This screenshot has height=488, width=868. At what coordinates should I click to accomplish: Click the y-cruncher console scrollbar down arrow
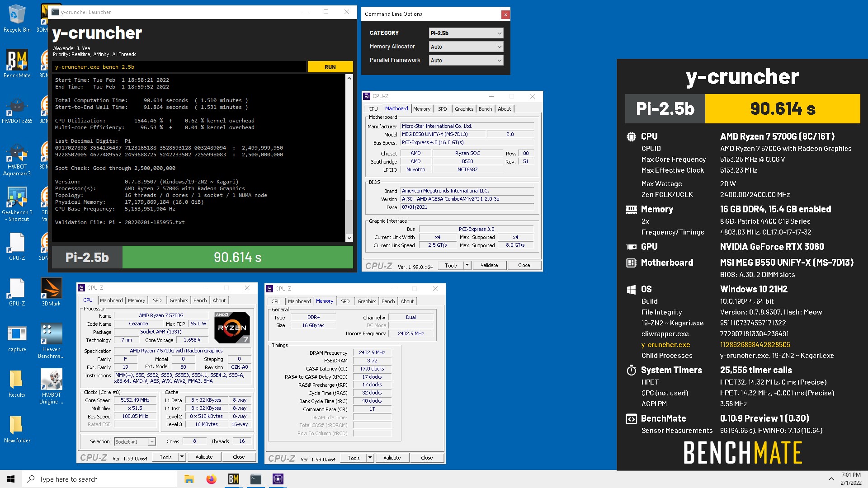click(x=349, y=238)
